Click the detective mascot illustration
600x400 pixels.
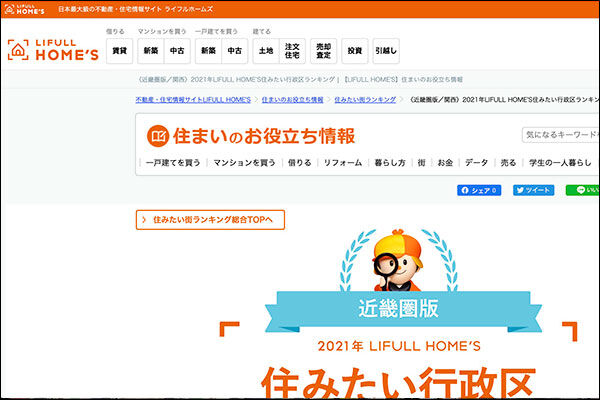click(x=398, y=260)
